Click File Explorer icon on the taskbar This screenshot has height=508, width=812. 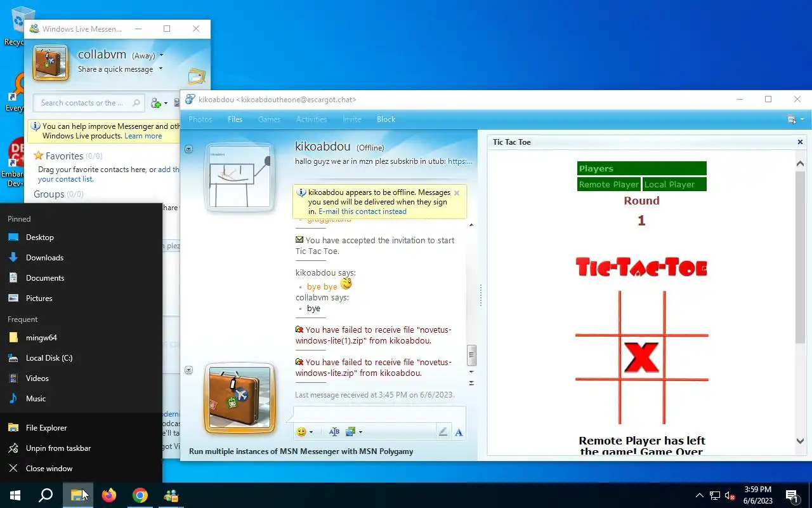(x=78, y=495)
